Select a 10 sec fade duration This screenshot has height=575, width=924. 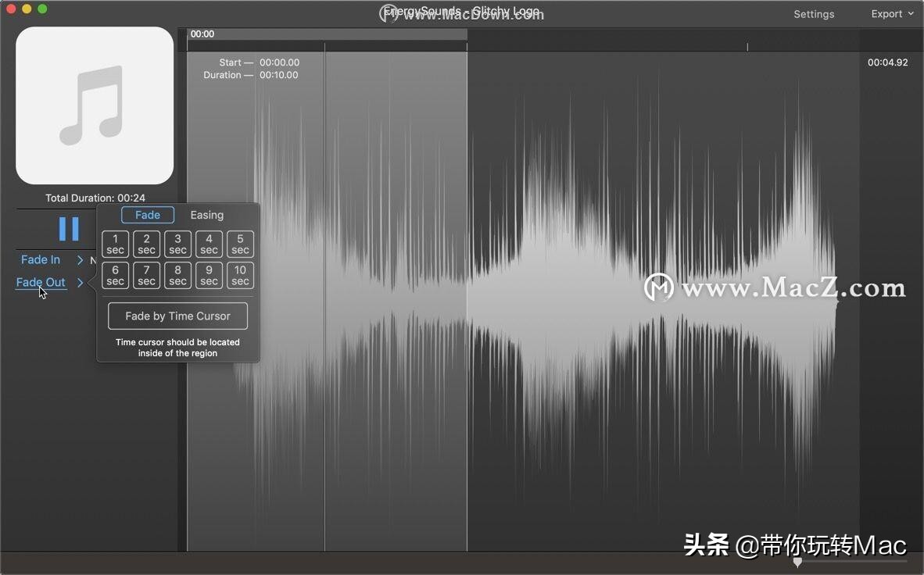click(x=240, y=275)
